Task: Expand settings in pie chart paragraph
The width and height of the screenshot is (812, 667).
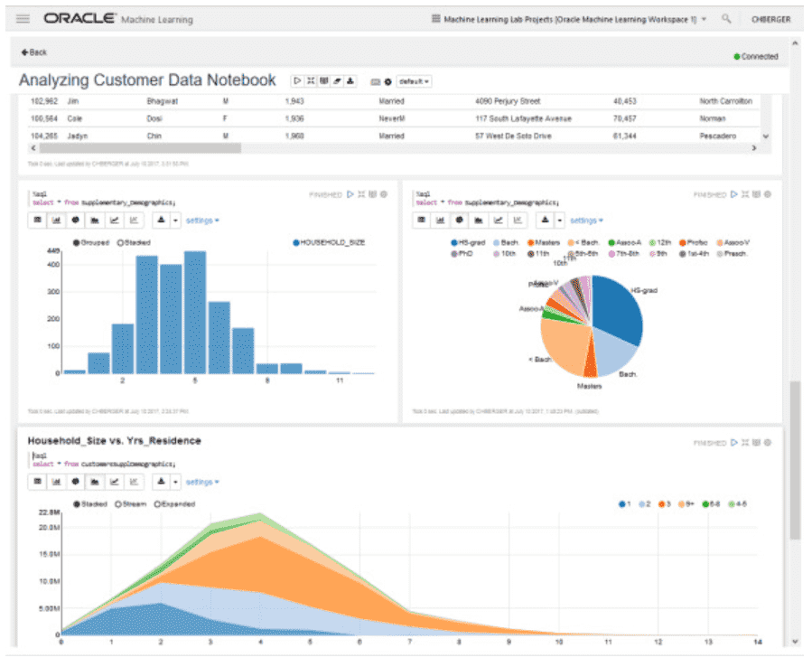Action: tap(587, 221)
